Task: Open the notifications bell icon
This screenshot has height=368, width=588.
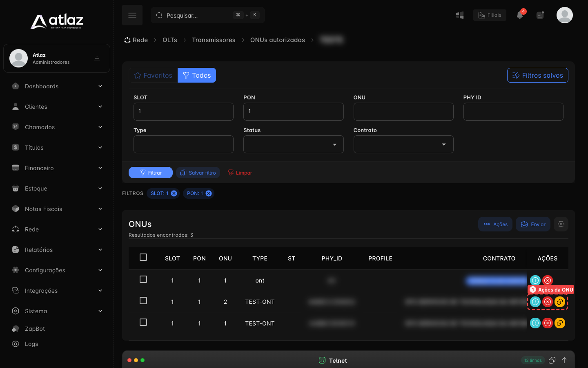Action: [x=519, y=15]
